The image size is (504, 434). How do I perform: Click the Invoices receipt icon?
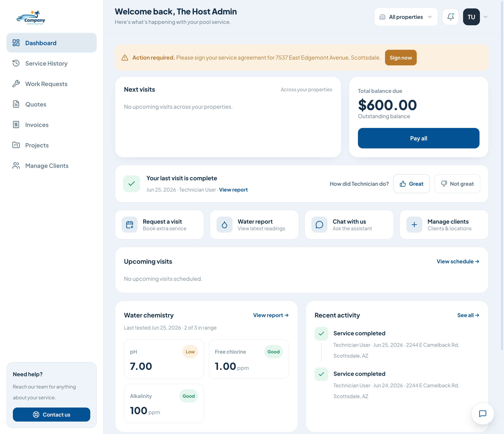16,125
